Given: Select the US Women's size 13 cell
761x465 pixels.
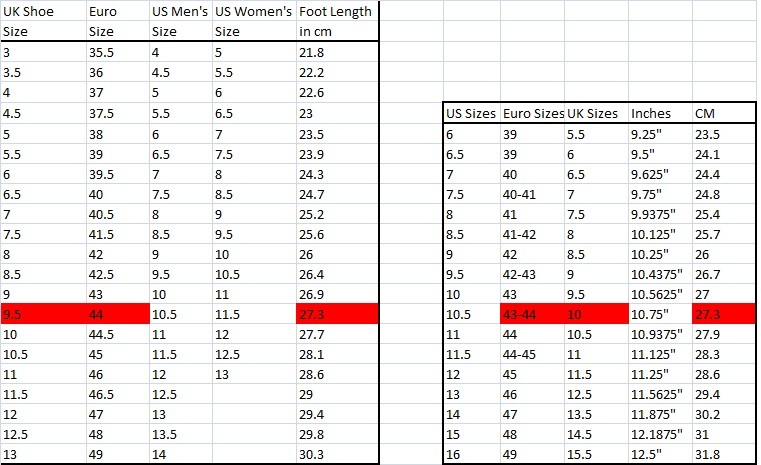Looking at the screenshot, I should [254, 374].
